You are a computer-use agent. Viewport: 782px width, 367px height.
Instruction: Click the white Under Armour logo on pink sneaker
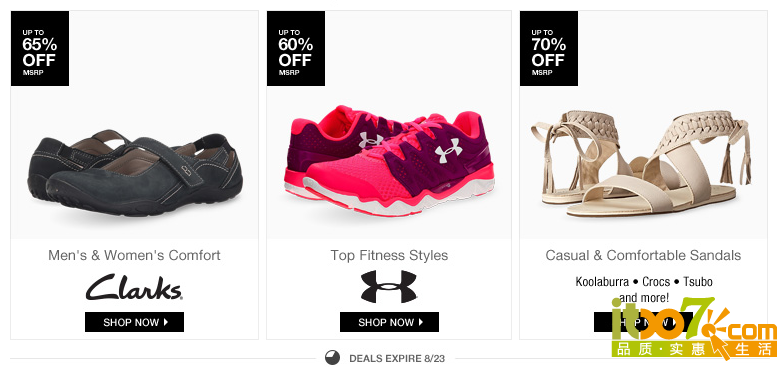[448, 151]
